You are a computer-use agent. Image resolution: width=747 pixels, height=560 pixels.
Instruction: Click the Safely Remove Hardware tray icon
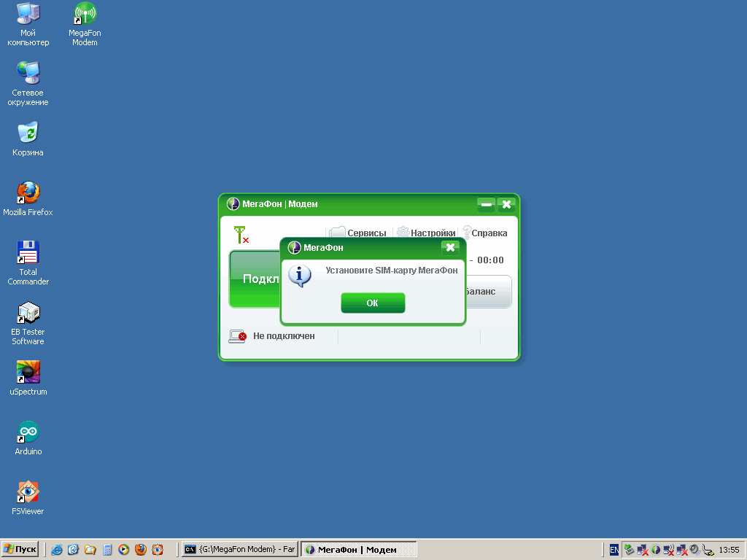(630, 550)
